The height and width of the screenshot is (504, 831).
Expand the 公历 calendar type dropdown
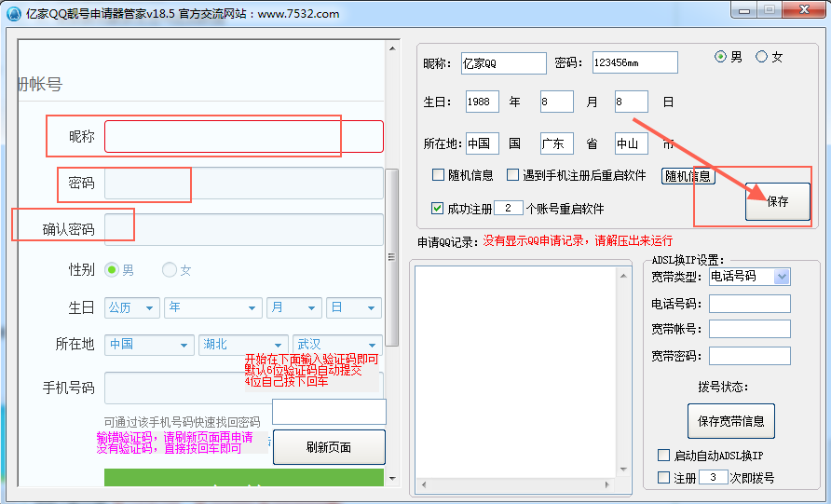tap(132, 307)
